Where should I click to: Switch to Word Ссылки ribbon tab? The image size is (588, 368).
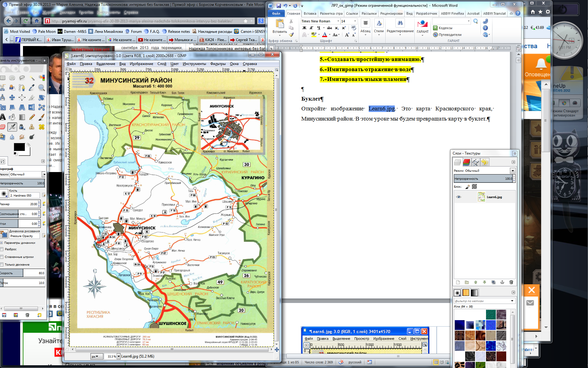pyautogui.click(x=352, y=13)
